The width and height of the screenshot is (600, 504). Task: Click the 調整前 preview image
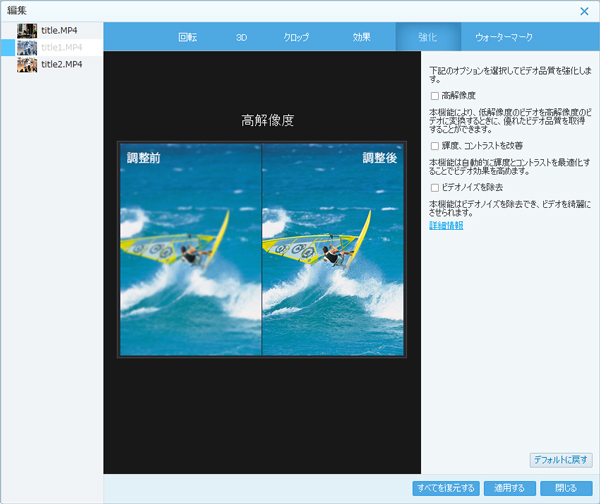tap(191, 250)
